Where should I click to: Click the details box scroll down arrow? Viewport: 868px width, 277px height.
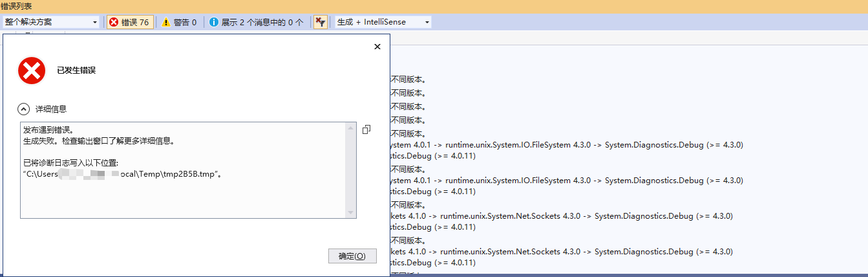pos(352,212)
